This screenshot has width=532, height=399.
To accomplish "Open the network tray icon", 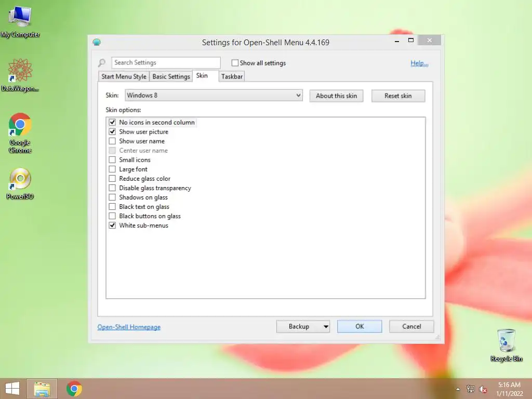I will tap(470, 389).
